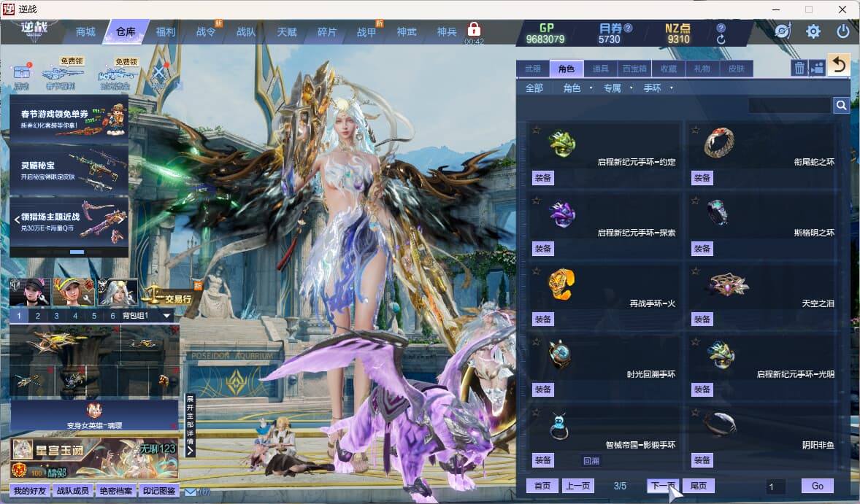Image resolution: width=860 pixels, height=504 pixels.
Task: Open the target radar icon near settings
Action: [783, 31]
